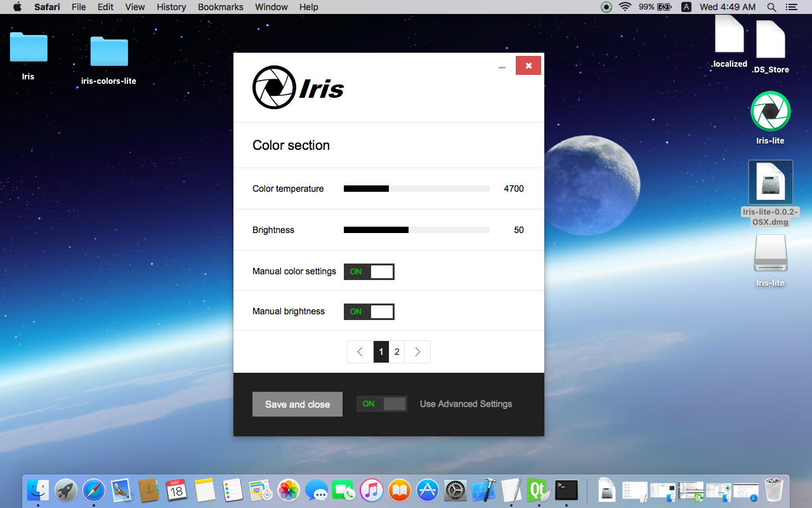Open Qt Creator in the Dock
Screen dimensions: 812x508
(538, 490)
